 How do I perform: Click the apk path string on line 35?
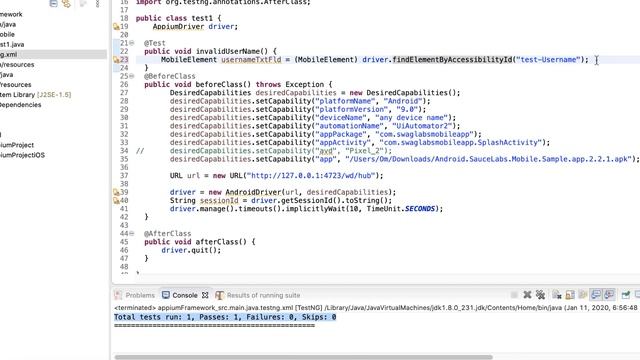click(489, 159)
